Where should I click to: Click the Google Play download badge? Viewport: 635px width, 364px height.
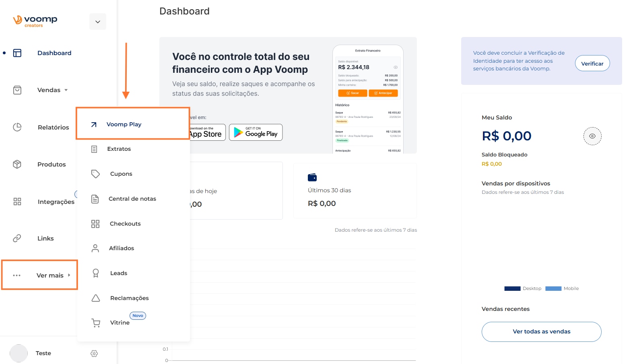point(256,132)
